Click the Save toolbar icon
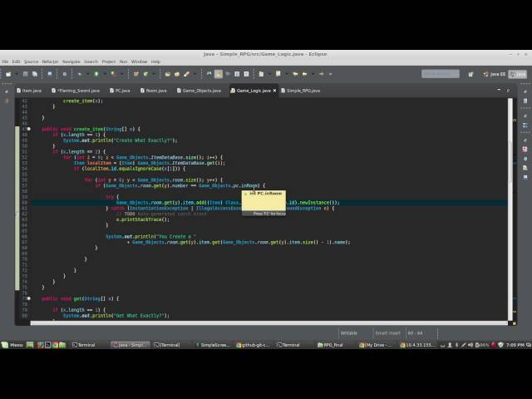Image resolution: width=532 pixels, height=399 pixels. pyautogui.click(x=25, y=74)
